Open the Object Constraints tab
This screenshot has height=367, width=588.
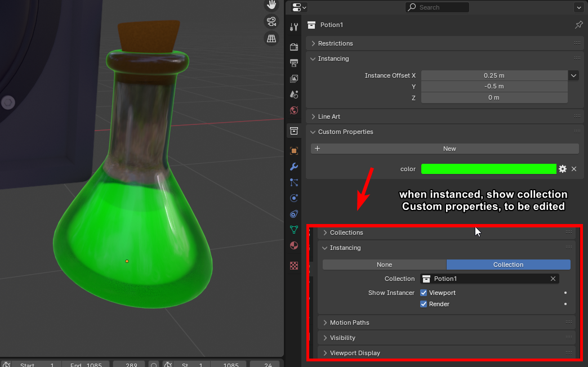pos(294,214)
